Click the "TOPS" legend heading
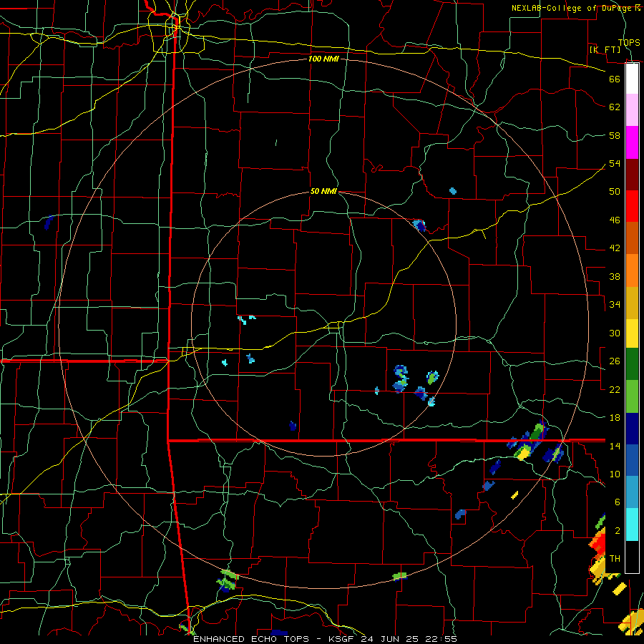The image size is (644, 644). point(629,42)
